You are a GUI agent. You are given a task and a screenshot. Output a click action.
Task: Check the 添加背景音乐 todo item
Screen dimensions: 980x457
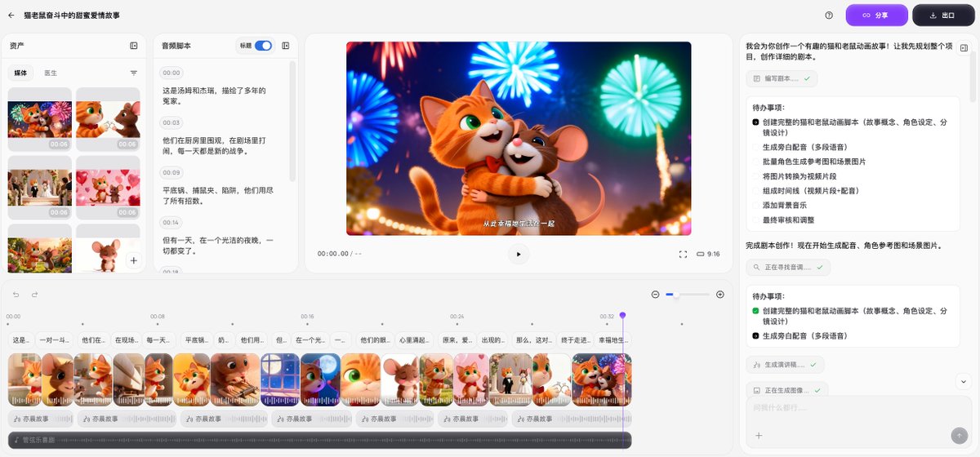pyautogui.click(x=755, y=205)
